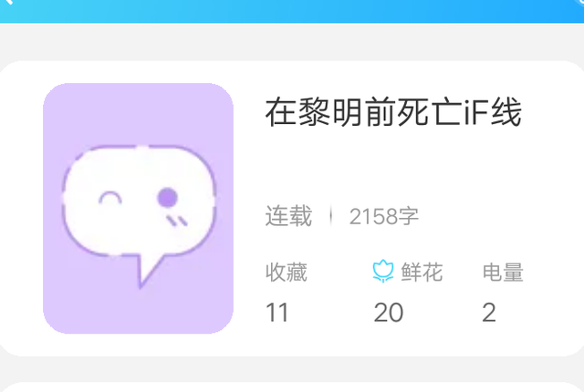The height and width of the screenshot is (392, 584).
Task: Tap the back arrow in the blue header
Action: (7, 2)
